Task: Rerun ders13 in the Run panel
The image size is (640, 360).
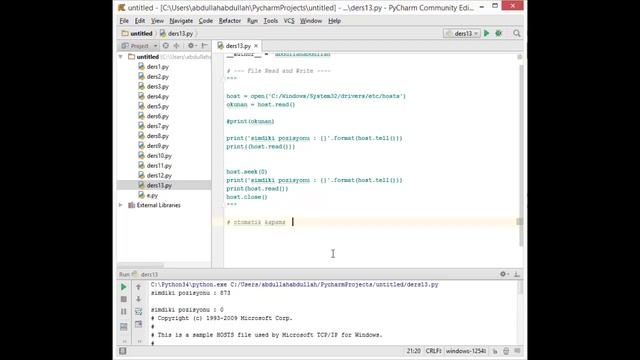Action: [124, 287]
